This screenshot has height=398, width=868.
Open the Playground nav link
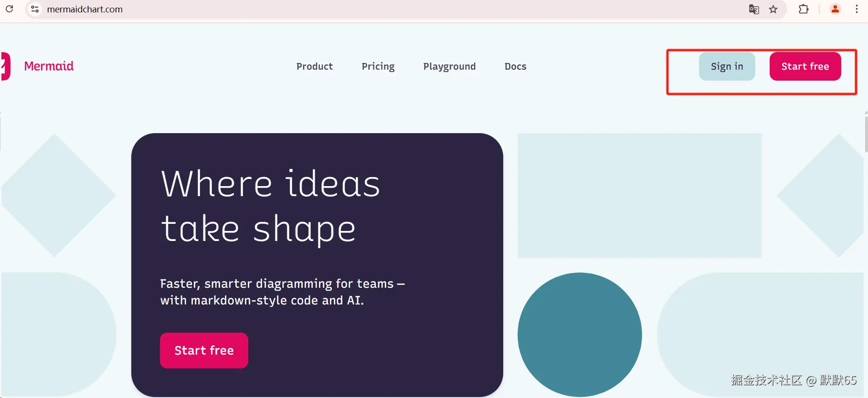point(449,66)
